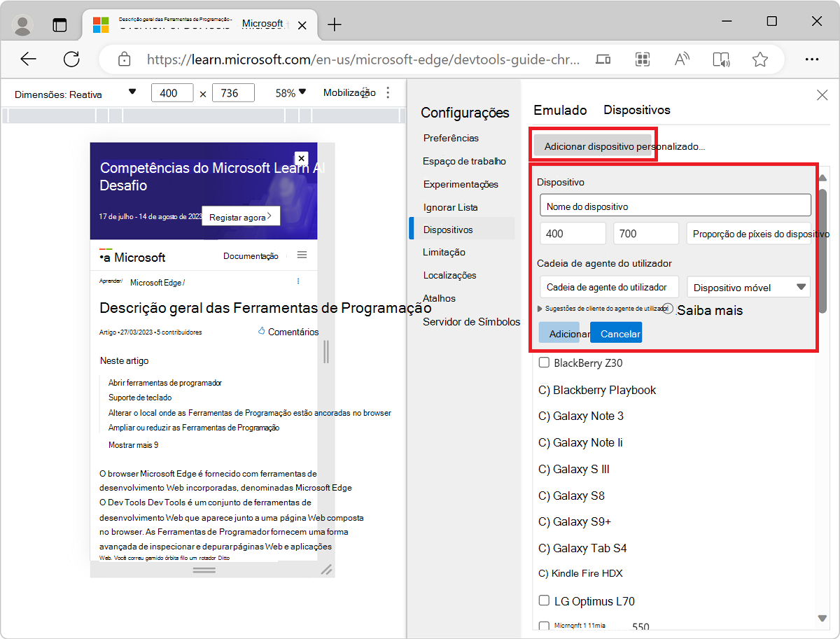This screenshot has height=639, width=840.
Task: Click the Nome do dispositivo input field
Action: pos(675,205)
